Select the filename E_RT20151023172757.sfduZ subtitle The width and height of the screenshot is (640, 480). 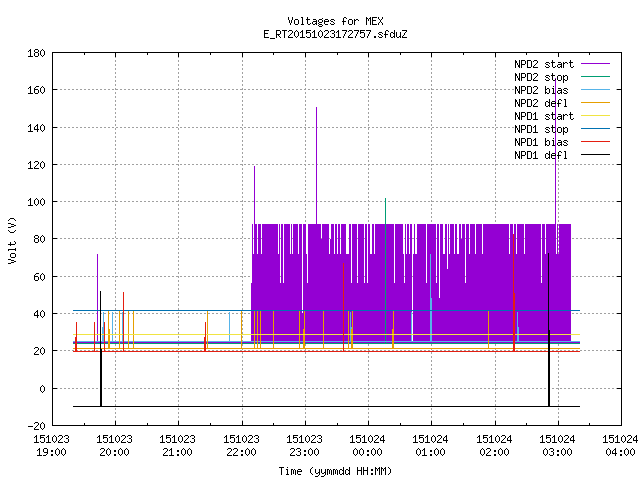(x=335, y=34)
